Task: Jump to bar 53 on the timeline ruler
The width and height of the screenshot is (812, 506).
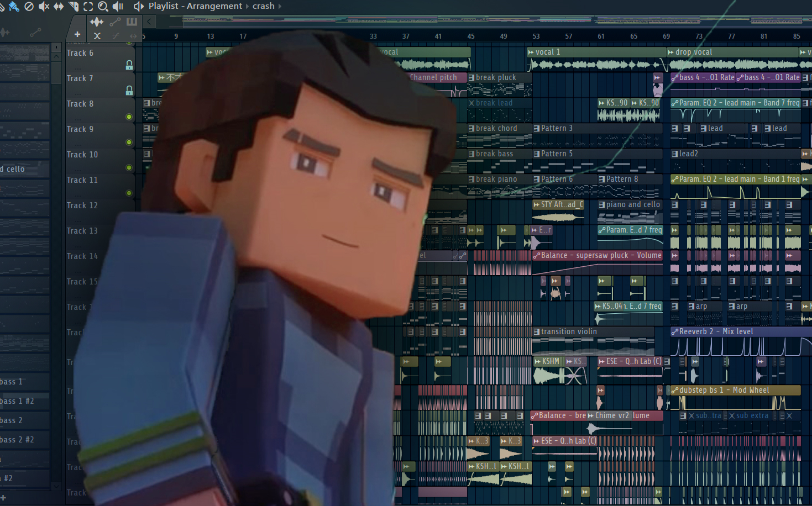Action: [536, 36]
